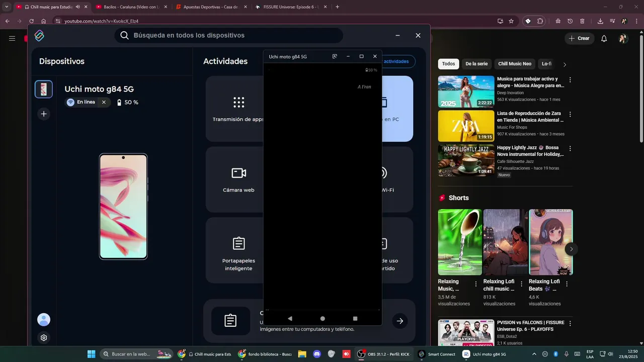644x362 pixels.
Task: Open Chrome three-dot menu
Action: tap(636, 21)
